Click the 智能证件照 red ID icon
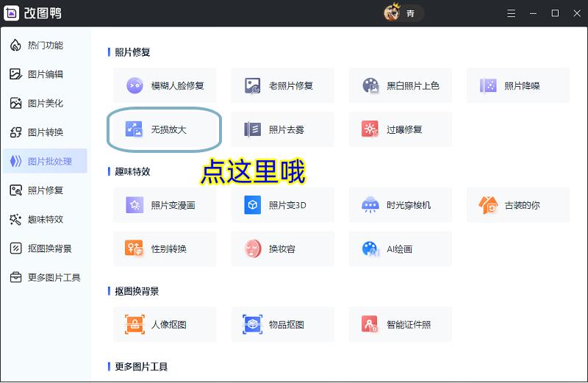Screen dimensions: 588x383 point(370,324)
